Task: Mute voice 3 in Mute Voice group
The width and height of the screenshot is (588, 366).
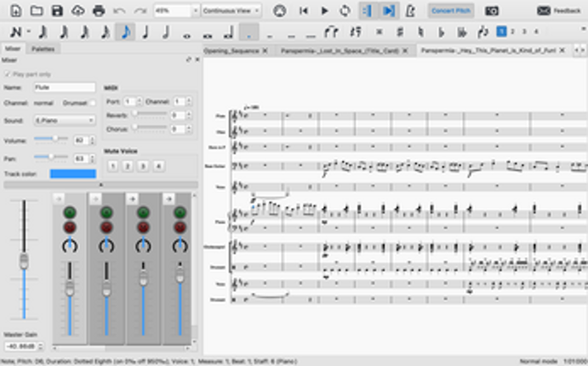Action: (x=143, y=166)
